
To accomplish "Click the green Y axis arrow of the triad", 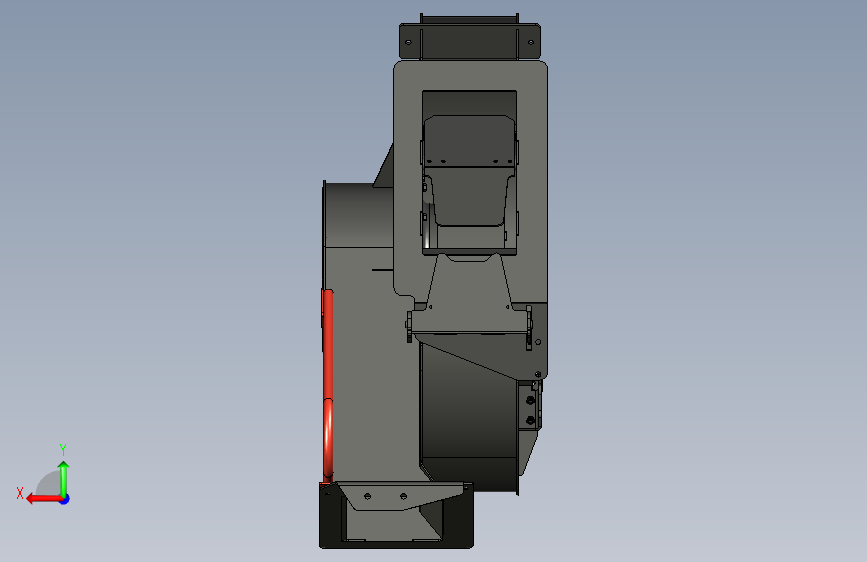I will pos(64,480).
